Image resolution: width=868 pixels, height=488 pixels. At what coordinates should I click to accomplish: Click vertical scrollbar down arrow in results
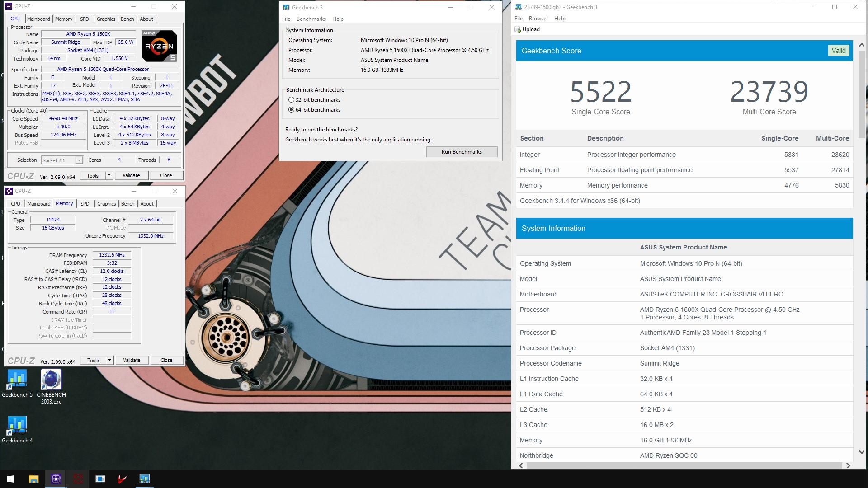[862, 452]
